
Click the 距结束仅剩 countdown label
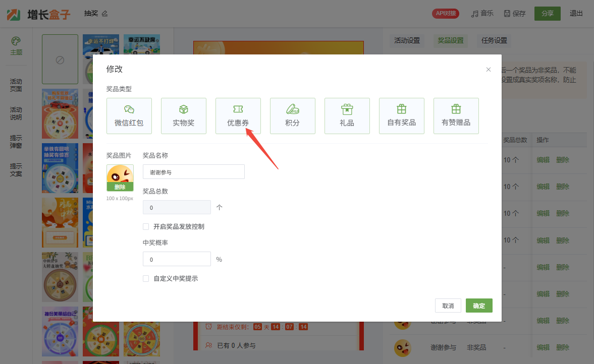[x=233, y=327]
